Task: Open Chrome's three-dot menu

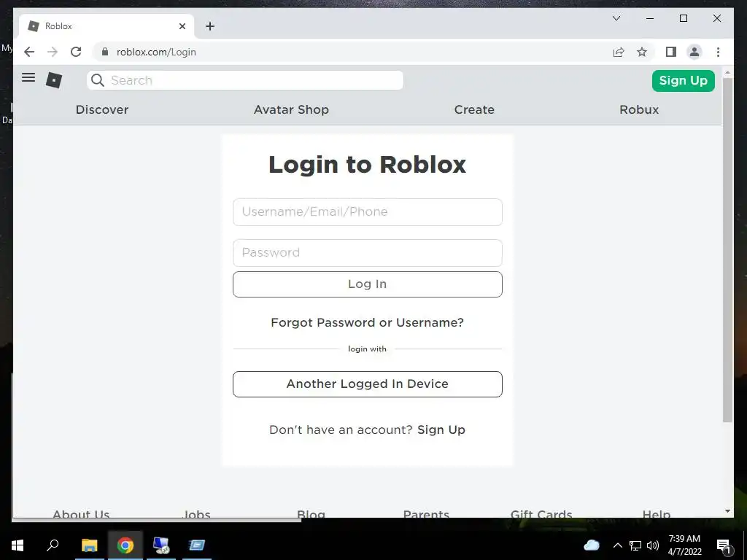Action: click(x=718, y=52)
